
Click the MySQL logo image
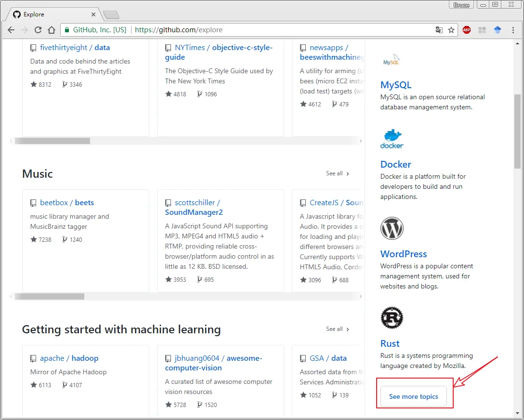tap(392, 61)
